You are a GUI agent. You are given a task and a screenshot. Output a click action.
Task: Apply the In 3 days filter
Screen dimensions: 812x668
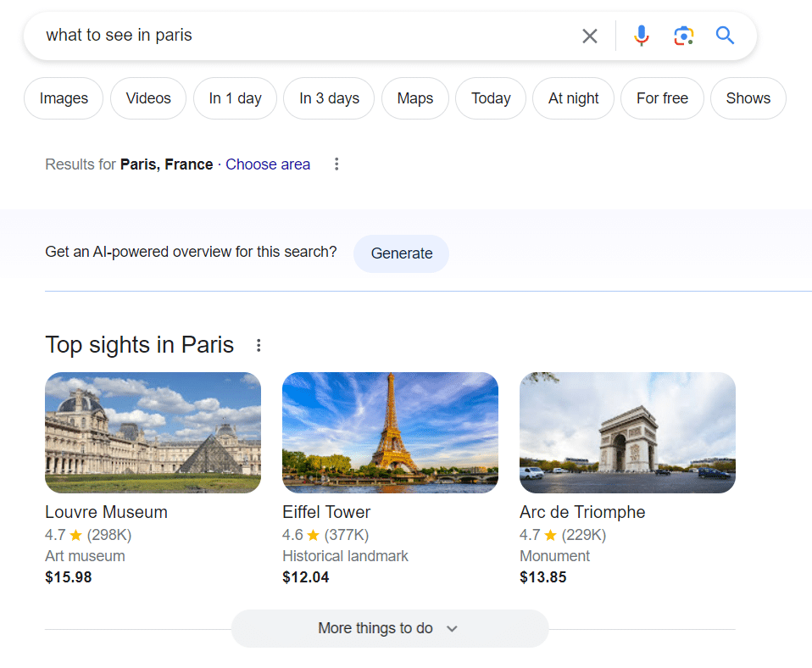[x=329, y=98]
